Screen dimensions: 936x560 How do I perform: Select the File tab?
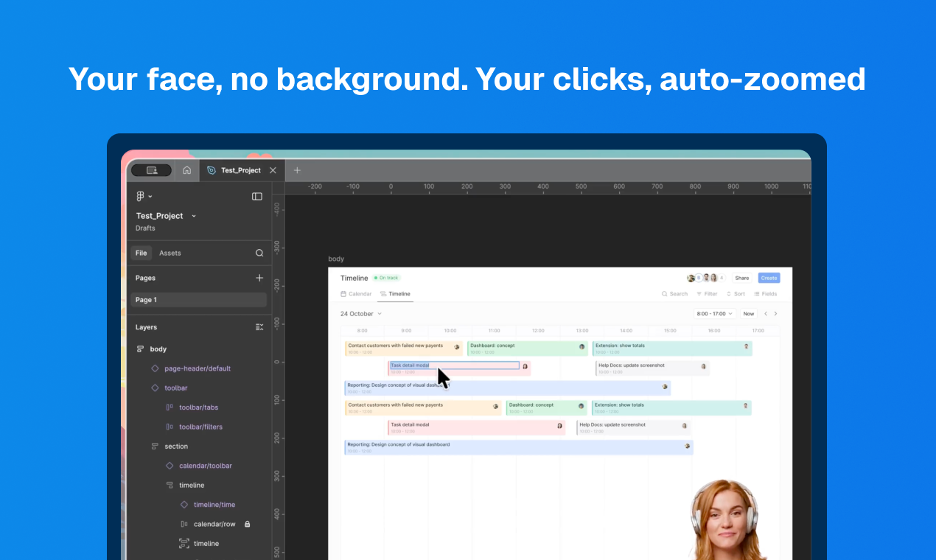(141, 253)
